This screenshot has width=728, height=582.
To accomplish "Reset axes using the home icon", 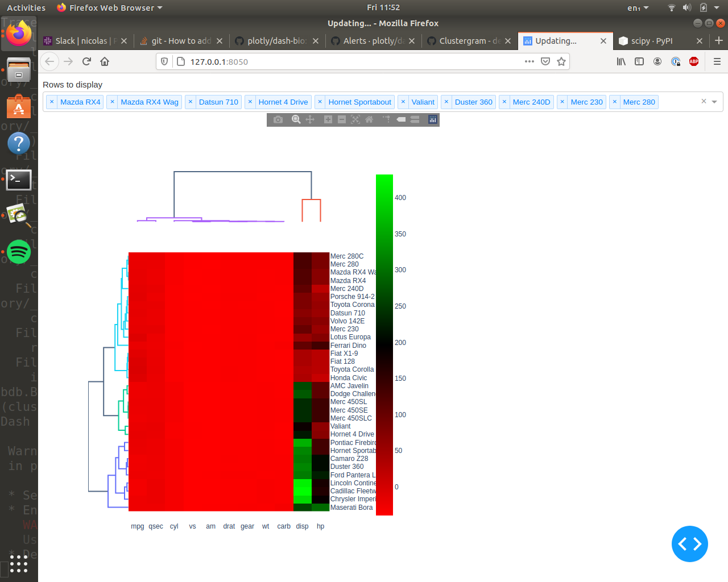I will 370,119.
